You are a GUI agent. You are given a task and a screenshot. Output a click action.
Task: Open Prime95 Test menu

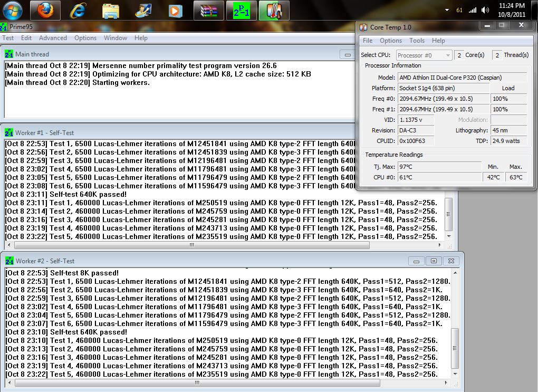(8, 38)
